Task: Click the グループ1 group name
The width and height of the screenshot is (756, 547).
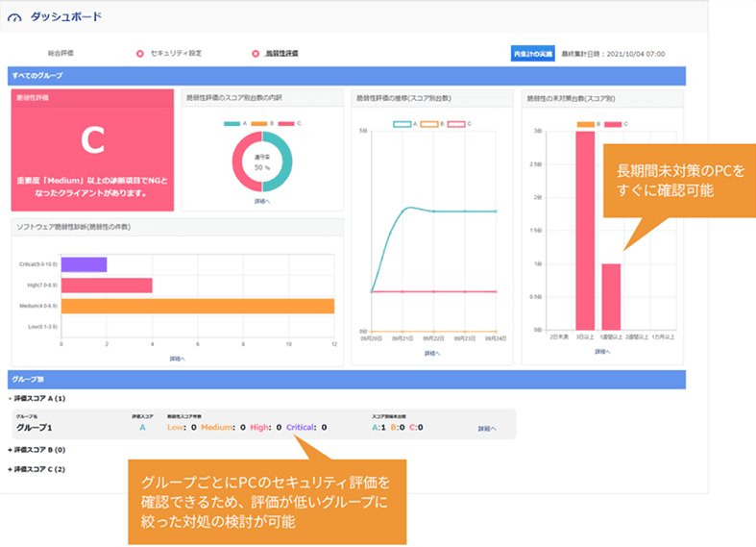Action: (x=35, y=428)
